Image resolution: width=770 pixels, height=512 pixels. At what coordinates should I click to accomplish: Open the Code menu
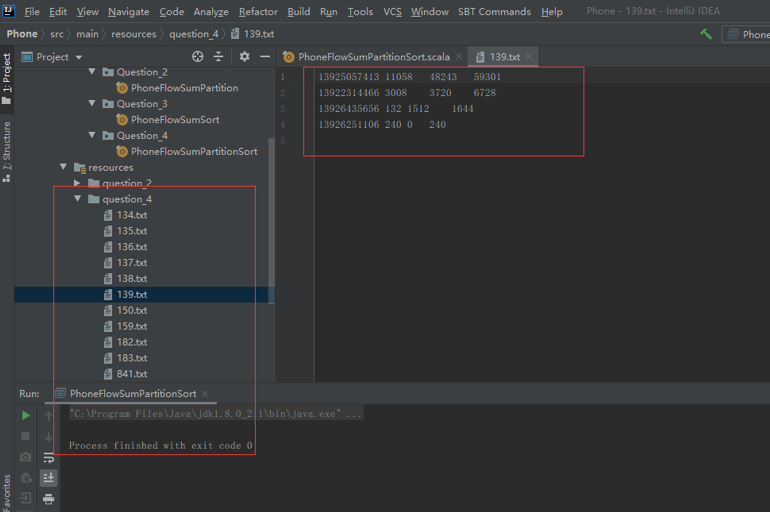(x=172, y=11)
